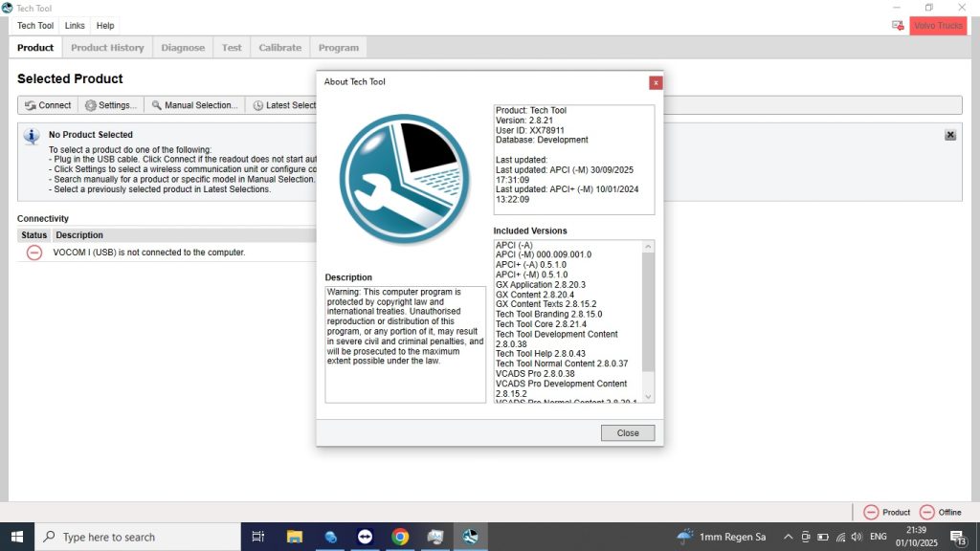Open Google Chrome from the taskbar
980x551 pixels.
pos(400,537)
